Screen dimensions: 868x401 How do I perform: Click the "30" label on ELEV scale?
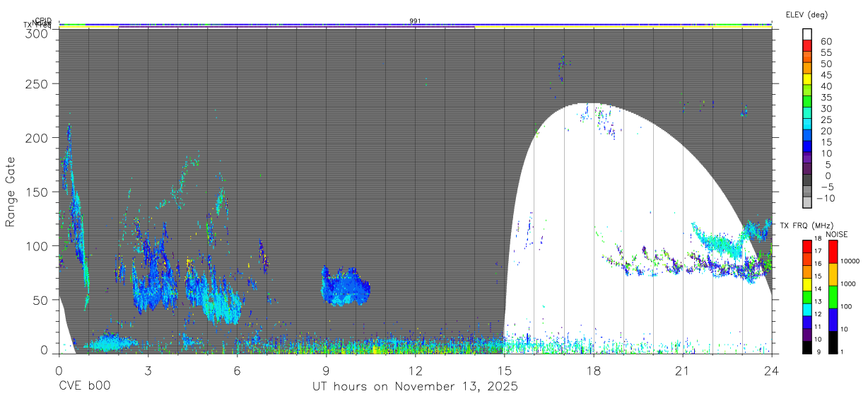[x=826, y=108]
